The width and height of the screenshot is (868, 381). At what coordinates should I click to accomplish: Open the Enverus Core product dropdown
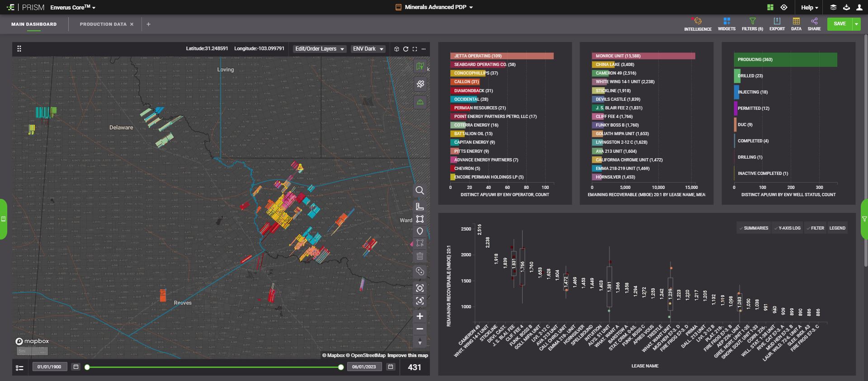click(73, 7)
